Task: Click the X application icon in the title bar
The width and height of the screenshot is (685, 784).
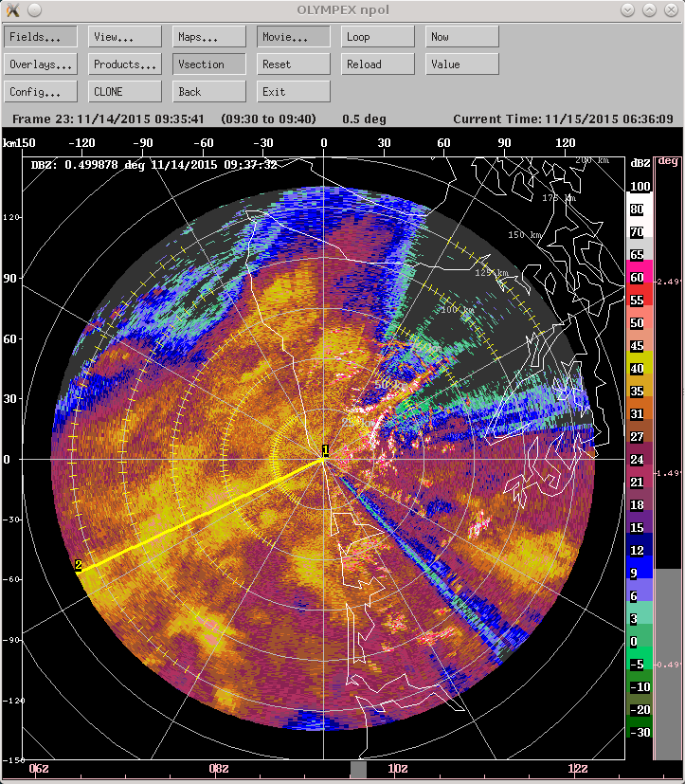Action: (13, 10)
